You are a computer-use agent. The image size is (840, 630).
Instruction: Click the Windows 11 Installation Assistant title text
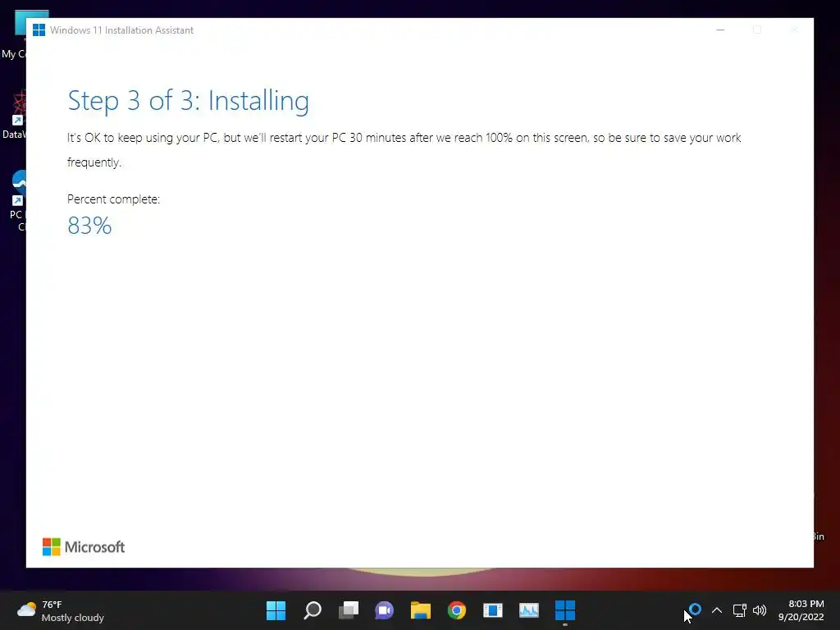tap(121, 30)
